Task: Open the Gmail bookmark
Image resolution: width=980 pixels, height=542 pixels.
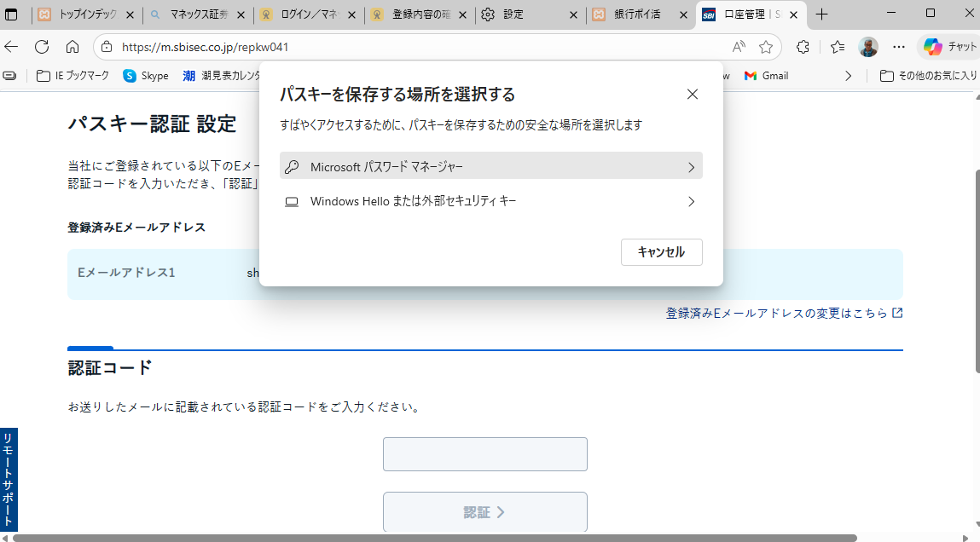Action: [x=766, y=76]
